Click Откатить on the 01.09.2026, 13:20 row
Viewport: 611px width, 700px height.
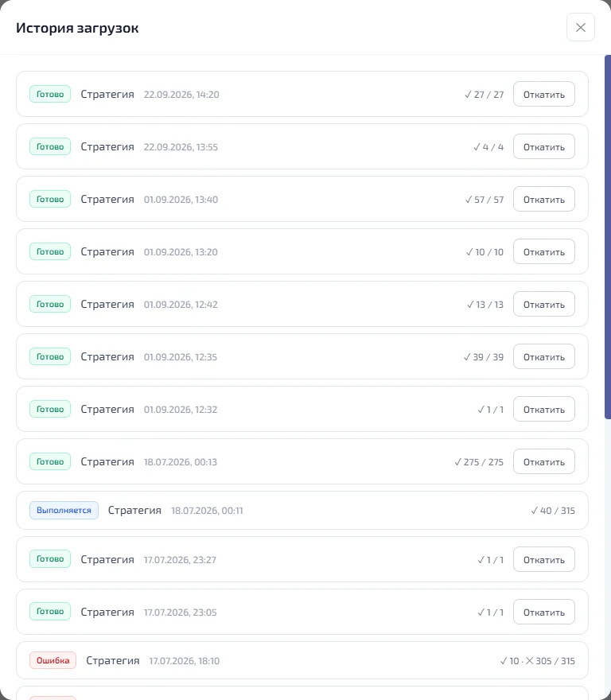point(543,252)
